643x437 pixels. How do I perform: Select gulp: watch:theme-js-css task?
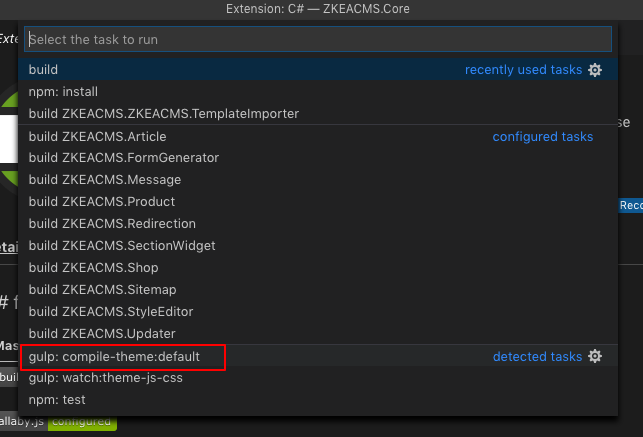coord(318,378)
